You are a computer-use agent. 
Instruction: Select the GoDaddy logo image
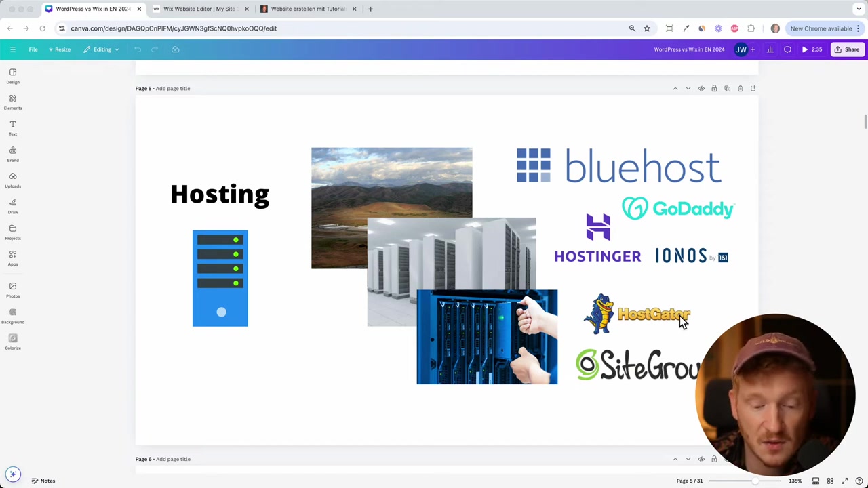[x=678, y=209]
